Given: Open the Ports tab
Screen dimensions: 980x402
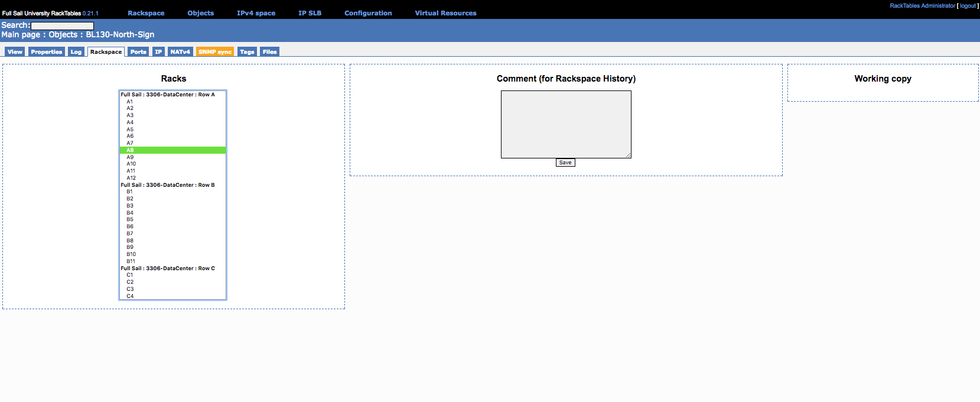Looking at the screenshot, I should point(138,52).
